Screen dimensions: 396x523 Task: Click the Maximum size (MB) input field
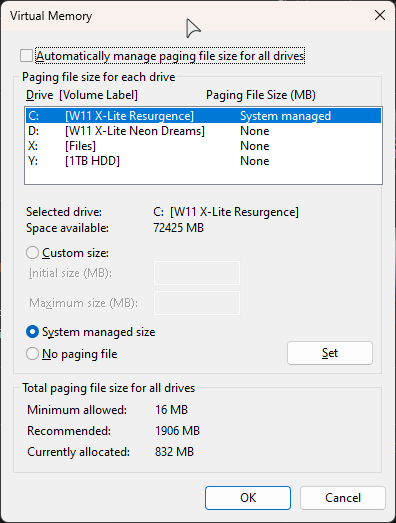coord(197,303)
